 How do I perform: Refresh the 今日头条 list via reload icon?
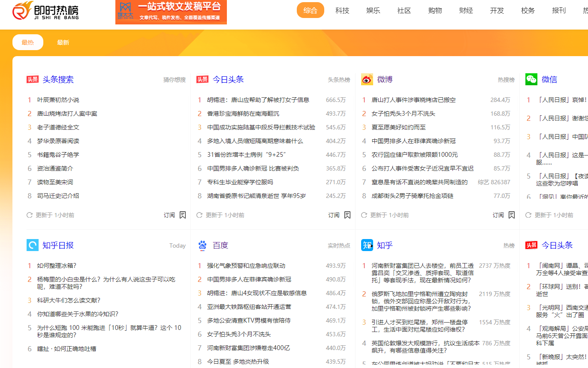(199, 215)
